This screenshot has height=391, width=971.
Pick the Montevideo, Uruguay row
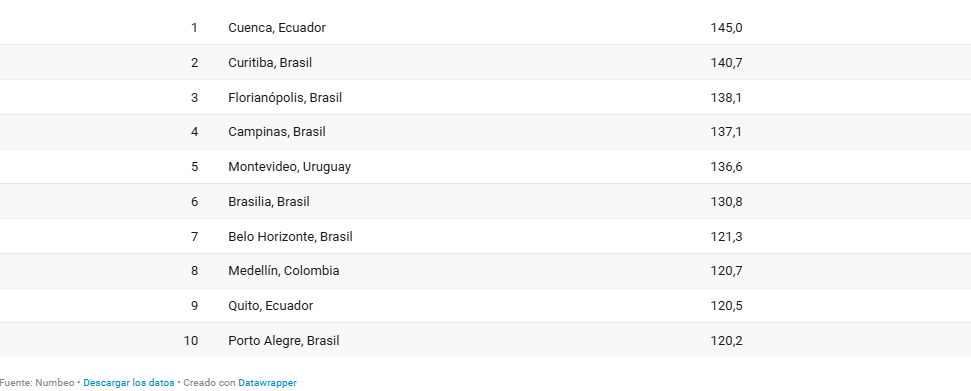(x=486, y=167)
